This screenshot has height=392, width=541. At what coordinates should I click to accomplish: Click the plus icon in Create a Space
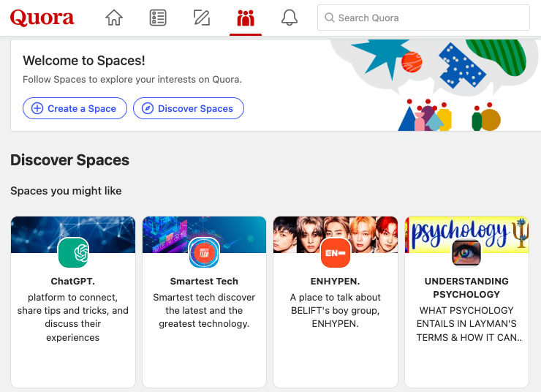coord(37,108)
